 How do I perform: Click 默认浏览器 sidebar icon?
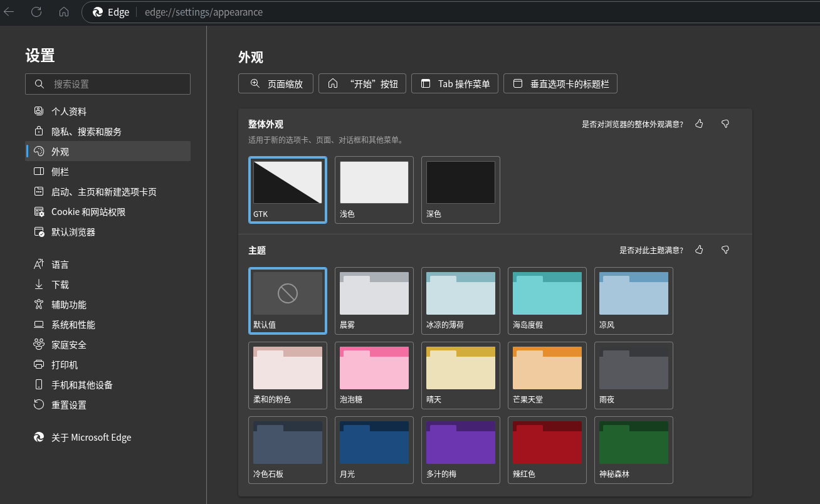[x=39, y=232]
